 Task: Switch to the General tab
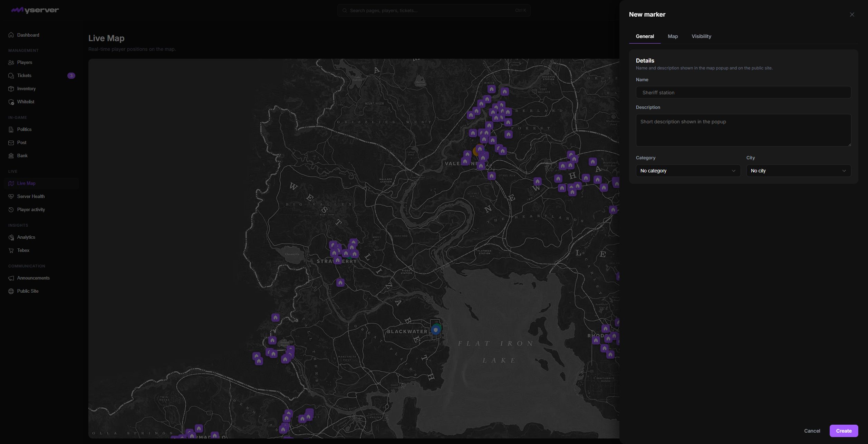pyautogui.click(x=645, y=36)
